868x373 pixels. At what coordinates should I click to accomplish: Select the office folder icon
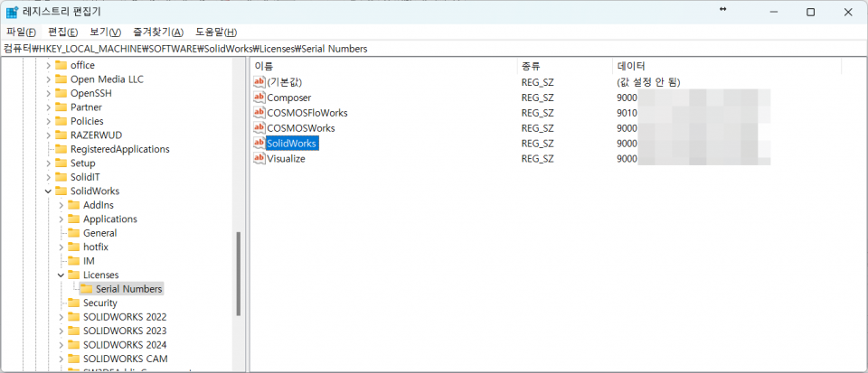[61, 65]
